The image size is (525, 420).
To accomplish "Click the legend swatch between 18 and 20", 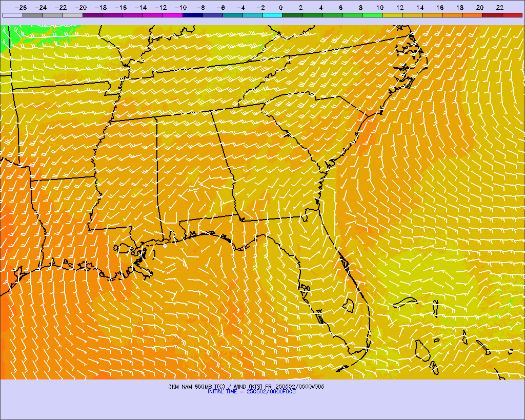I will point(472,15).
